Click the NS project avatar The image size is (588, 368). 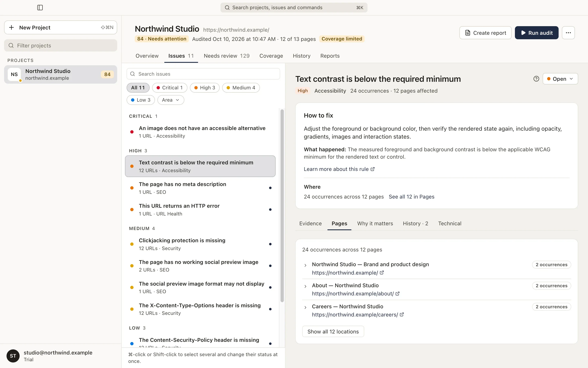coord(14,74)
